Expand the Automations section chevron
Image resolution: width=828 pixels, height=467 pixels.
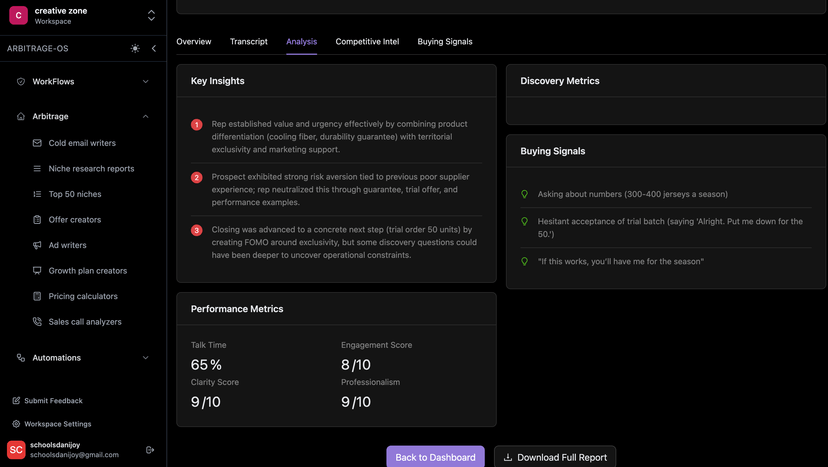pyautogui.click(x=146, y=358)
